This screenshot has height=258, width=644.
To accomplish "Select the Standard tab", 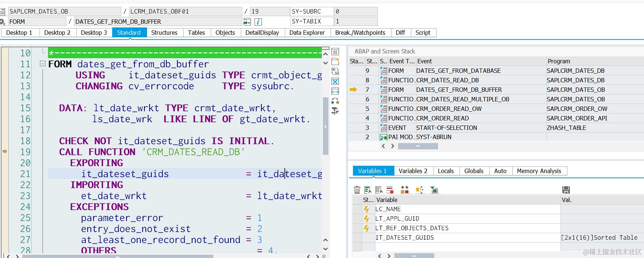I will tap(129, 33).
